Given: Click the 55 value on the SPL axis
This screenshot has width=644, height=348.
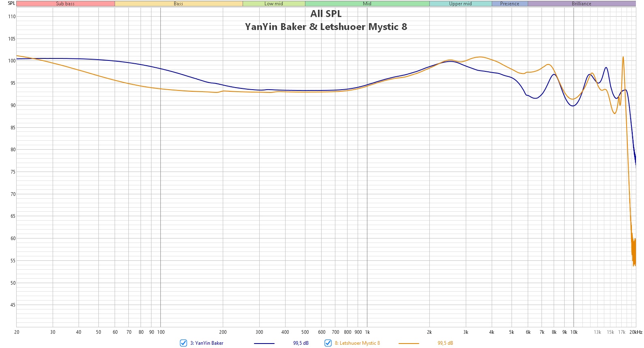Looking at the screenshot, I should click(13, 261).
